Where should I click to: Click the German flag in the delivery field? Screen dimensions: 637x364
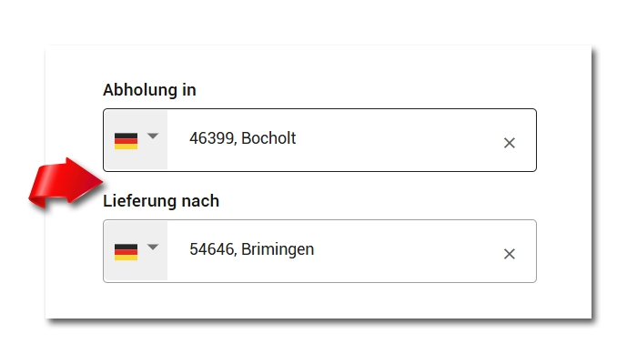(x=126, y=252)
